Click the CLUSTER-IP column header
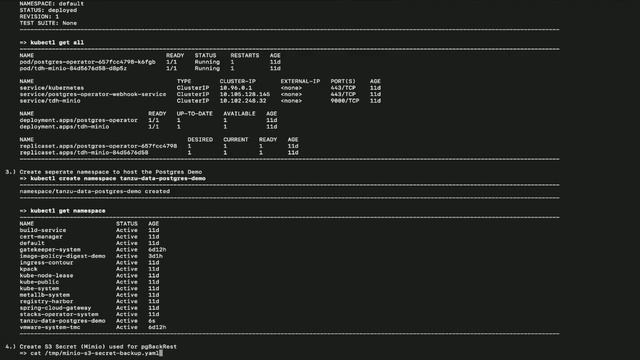This screenshot has width=640, height=360. click(238, 81)
